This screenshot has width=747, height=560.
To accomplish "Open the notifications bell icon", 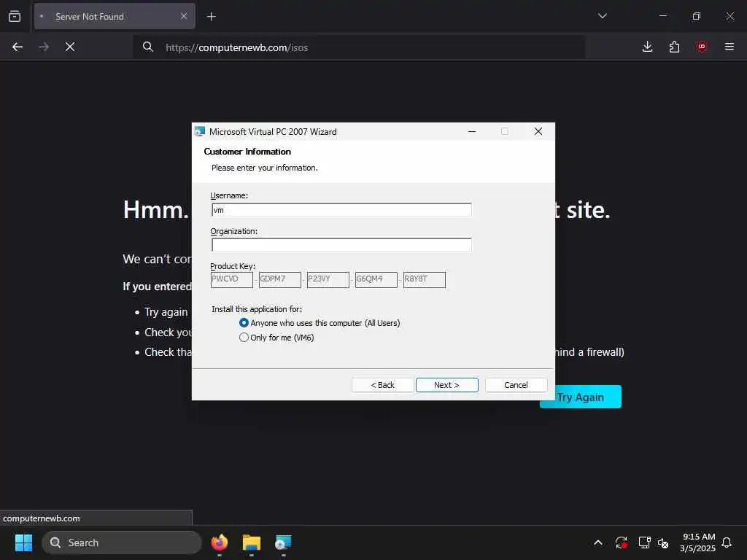I will pos(727,542).
